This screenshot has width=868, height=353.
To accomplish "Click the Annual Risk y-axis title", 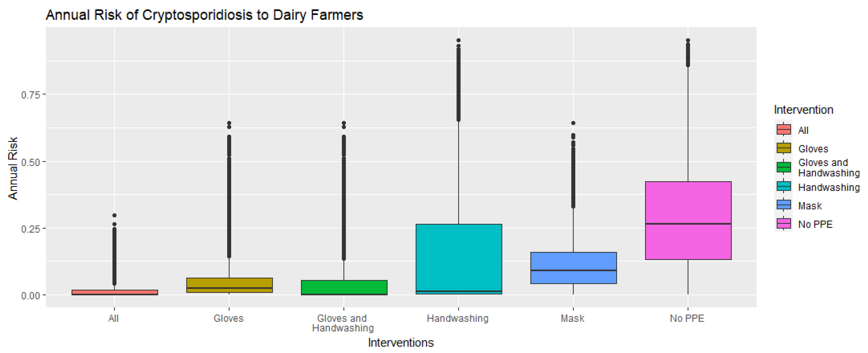I will tap(13, 168).
